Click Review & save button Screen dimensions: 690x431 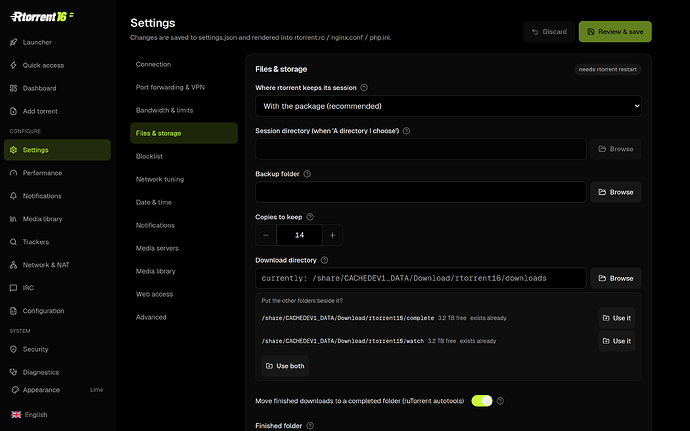[x=615, y=32]
